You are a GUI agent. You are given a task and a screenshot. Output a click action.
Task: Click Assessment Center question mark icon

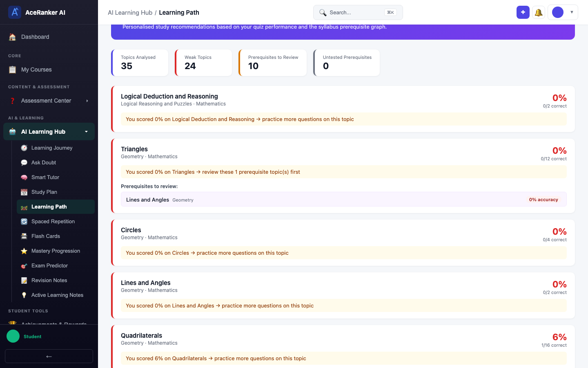[13, 101]
